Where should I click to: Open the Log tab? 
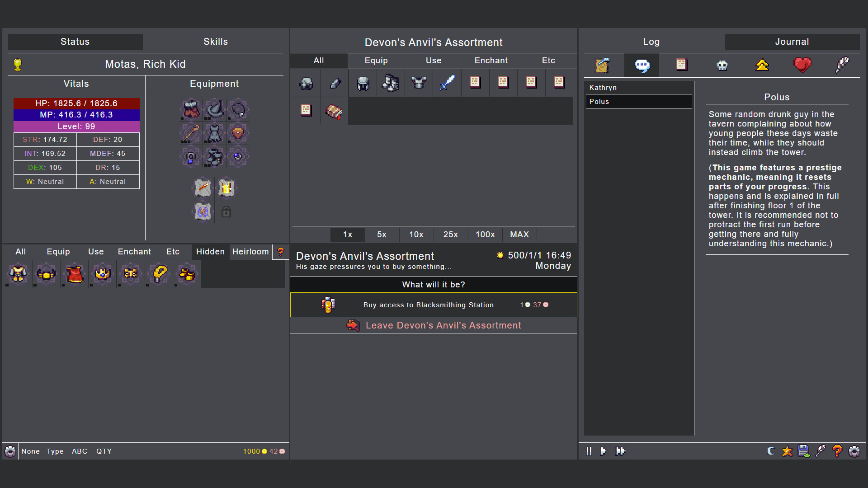pyautogui.click(x=651, y=42)
